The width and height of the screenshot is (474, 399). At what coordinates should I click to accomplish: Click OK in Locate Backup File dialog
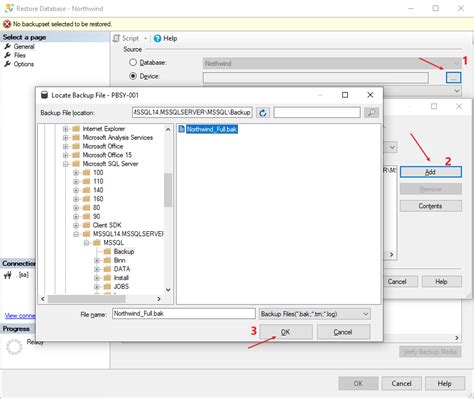click(x=286, y=332)
